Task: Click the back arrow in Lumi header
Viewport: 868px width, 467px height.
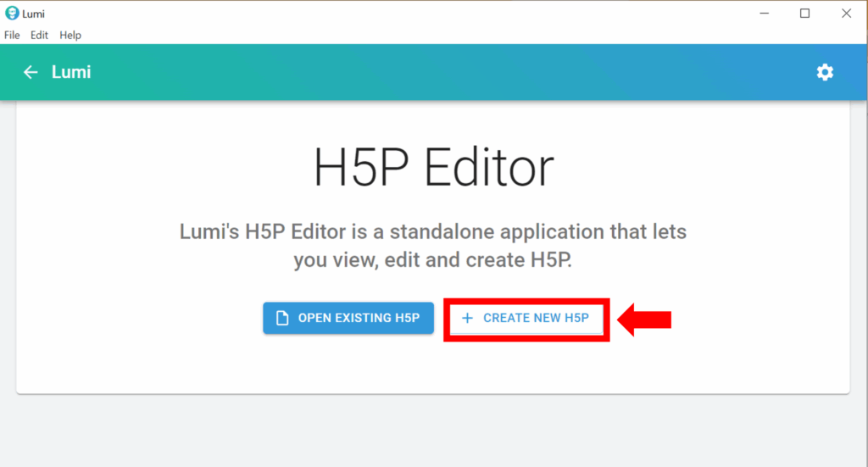Action: point(31,72)
